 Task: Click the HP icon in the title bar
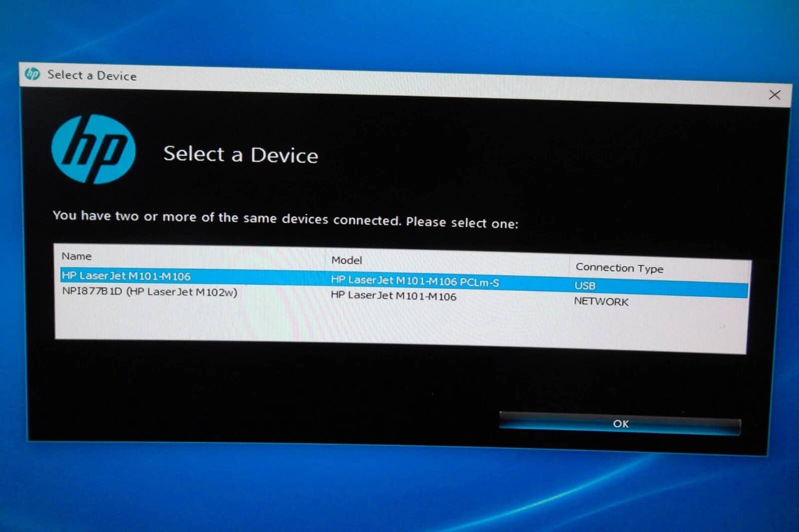[32, 74]
